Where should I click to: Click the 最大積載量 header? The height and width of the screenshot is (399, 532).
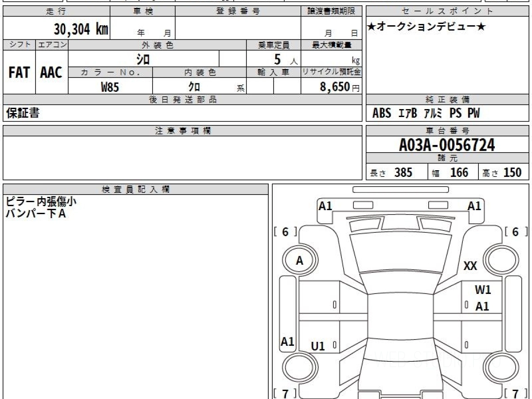tap(332, 45)
